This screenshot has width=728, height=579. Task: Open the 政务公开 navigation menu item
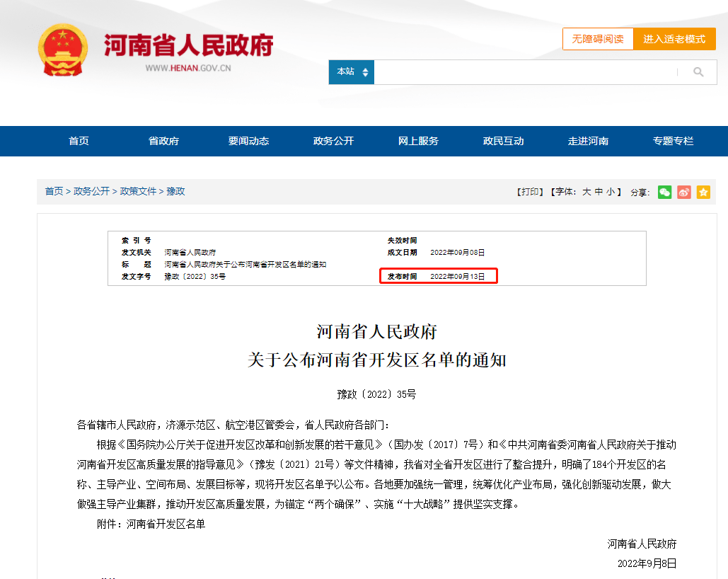[333, 141]
